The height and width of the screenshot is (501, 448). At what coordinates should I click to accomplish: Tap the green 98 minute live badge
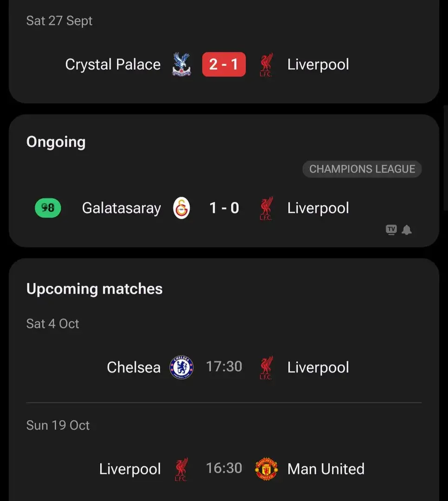(x=48, y=208)
